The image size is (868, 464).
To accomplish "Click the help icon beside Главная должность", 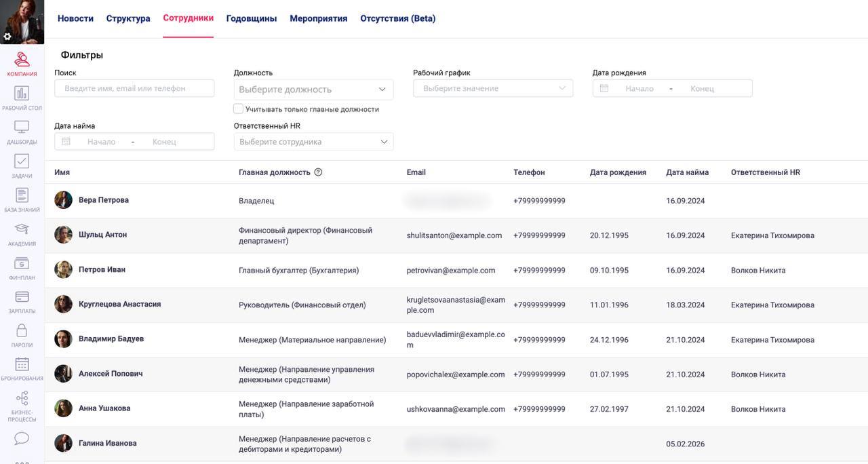I will 318,172.
